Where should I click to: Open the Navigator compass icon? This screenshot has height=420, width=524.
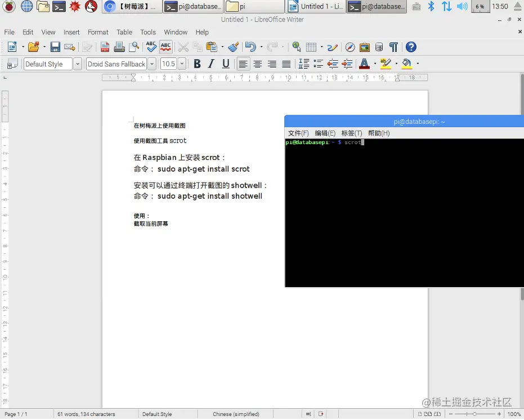[350, 47]
